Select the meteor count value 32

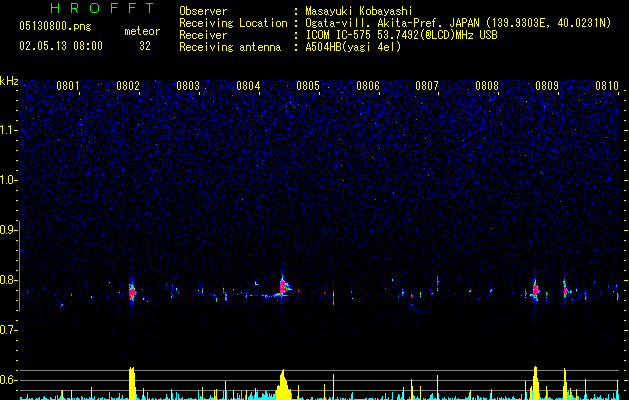pos(145,46)
